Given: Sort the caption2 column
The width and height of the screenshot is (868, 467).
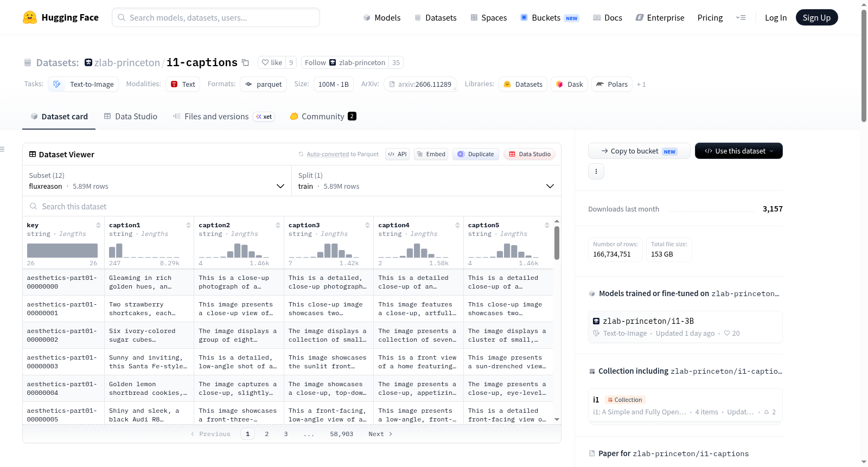Looking at the screenshot, I should pyautogui.click(x=278, y=225).
